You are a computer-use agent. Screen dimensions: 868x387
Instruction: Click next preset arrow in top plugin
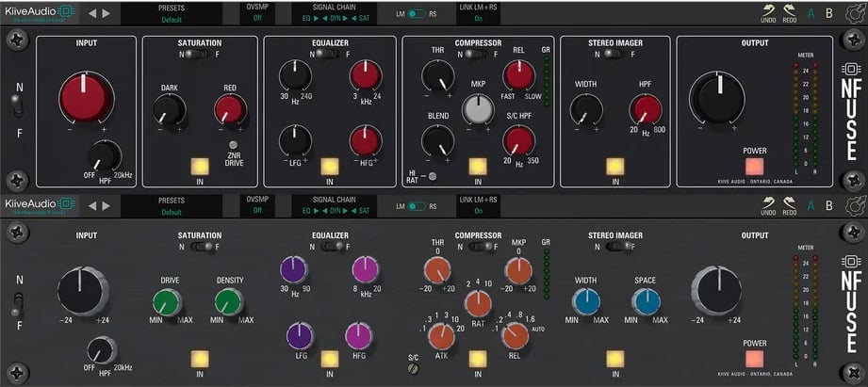(106, 13)
